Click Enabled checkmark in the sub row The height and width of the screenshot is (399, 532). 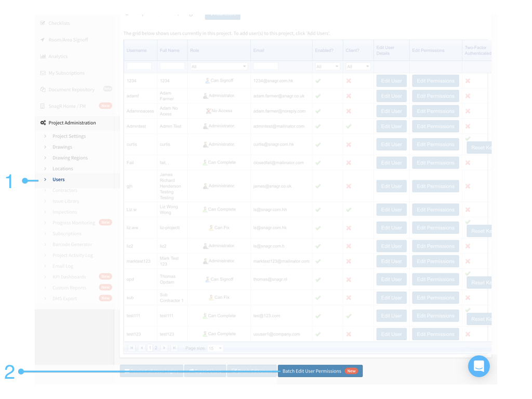click(318, 298)
